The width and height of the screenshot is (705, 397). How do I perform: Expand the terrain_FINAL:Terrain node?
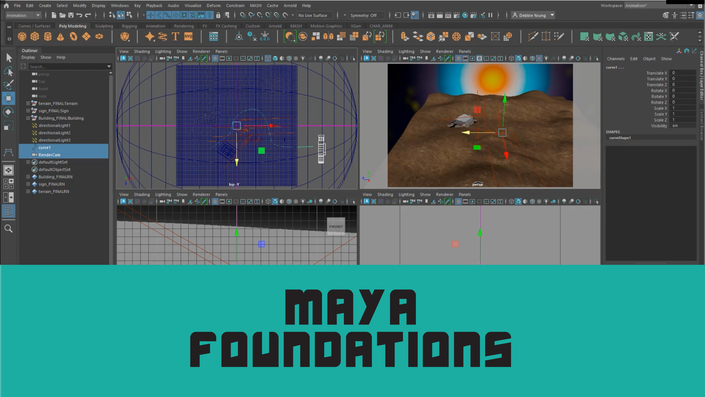[28, 103]
